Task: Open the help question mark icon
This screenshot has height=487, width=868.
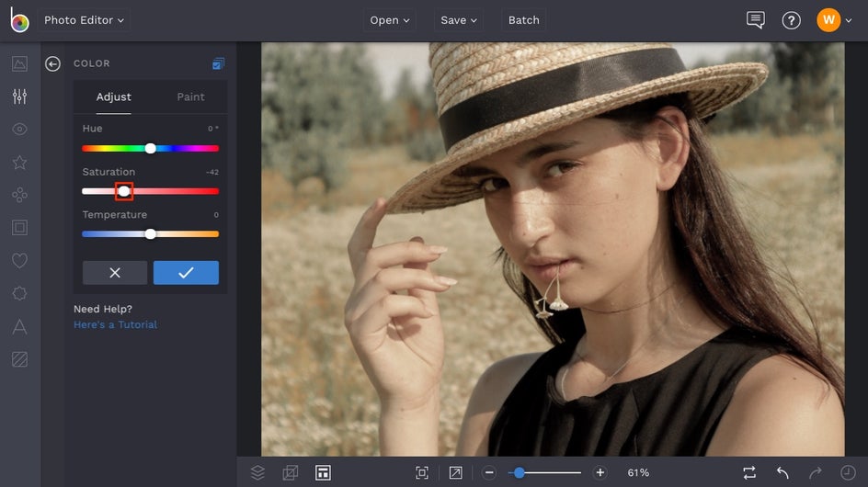Action: 791,20
